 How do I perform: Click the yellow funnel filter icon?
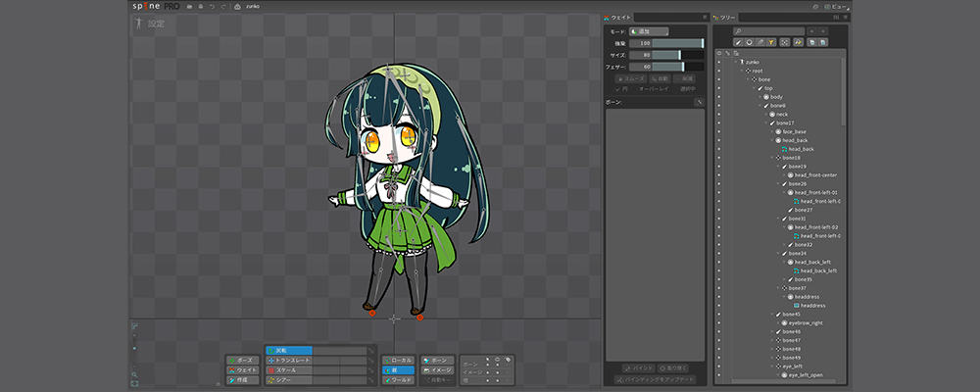[x=771, y=42]
